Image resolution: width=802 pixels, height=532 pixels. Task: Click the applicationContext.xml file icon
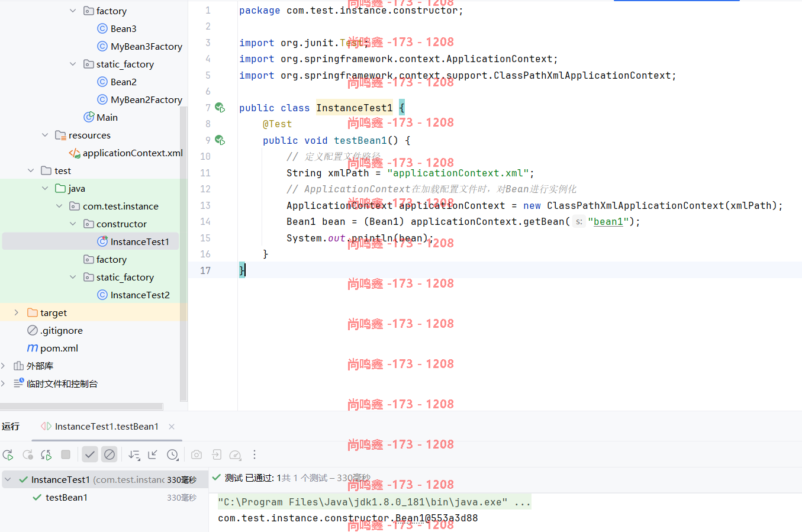(x=75, y=153)
